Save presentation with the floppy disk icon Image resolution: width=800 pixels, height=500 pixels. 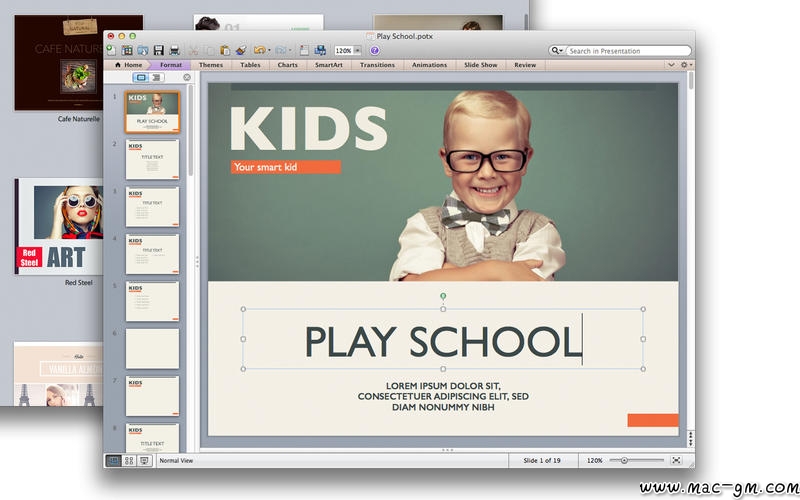click(x=159, y=50)
